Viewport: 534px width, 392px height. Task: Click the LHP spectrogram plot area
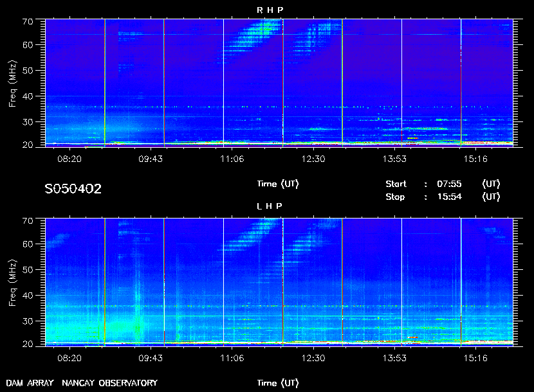279,282
